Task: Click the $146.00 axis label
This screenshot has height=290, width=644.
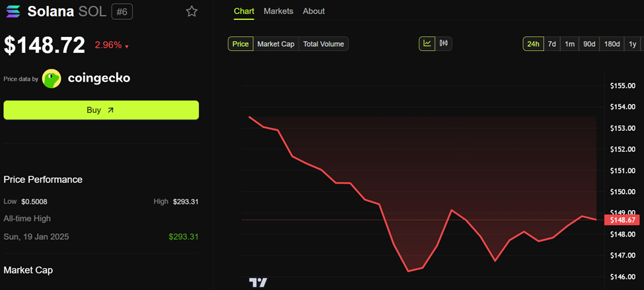Action: click(x=623, y=277)
